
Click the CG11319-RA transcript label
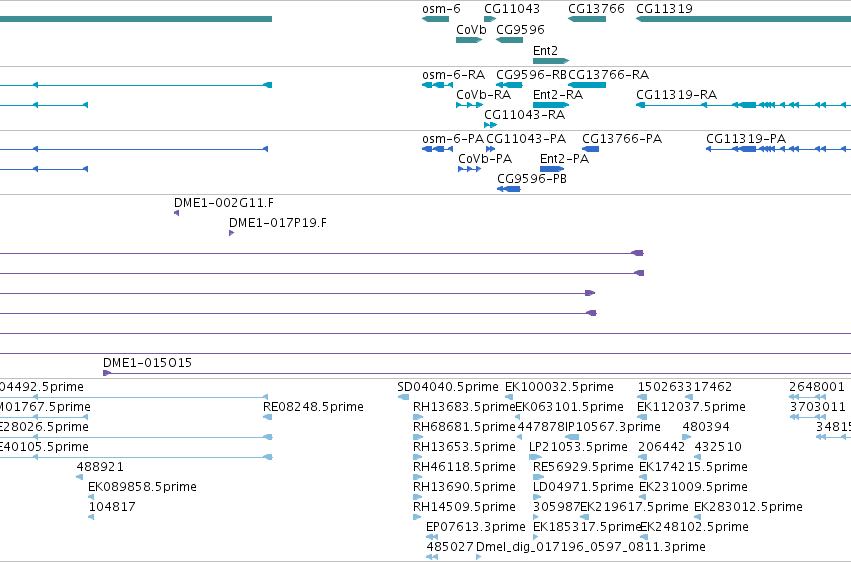click(x=676, y=94)
